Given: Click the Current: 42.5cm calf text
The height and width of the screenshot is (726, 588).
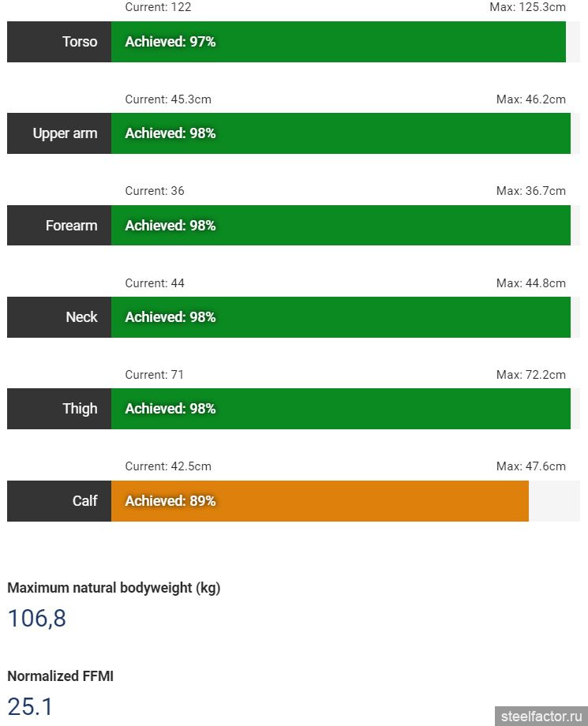Looking at the screenshot, I should [x=168, y=466].
